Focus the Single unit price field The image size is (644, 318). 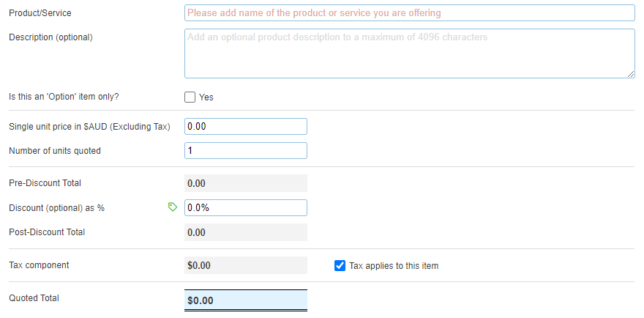coord(246,126)
